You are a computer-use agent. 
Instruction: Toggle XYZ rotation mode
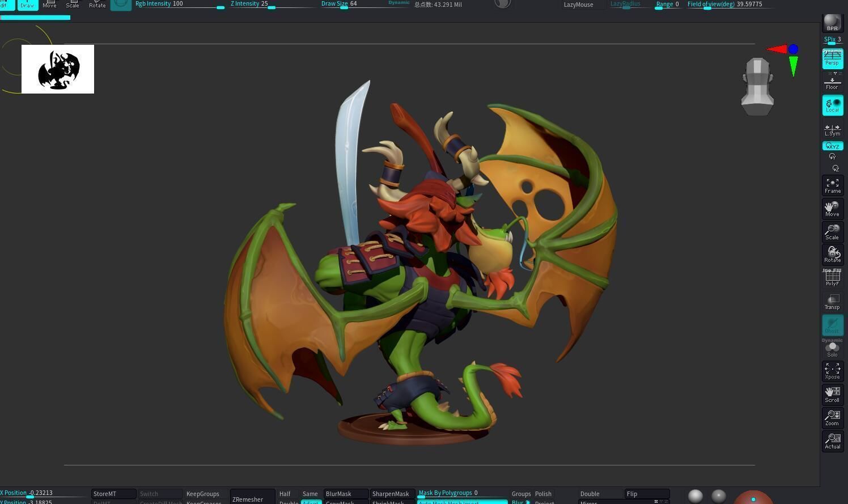click(832, 146)
